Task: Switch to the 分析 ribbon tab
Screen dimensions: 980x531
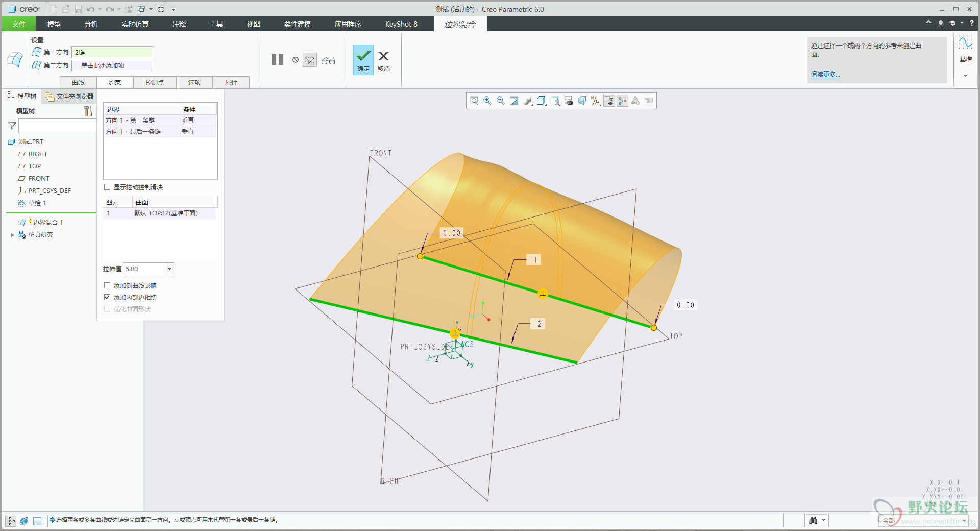Action: coord(91,24)
